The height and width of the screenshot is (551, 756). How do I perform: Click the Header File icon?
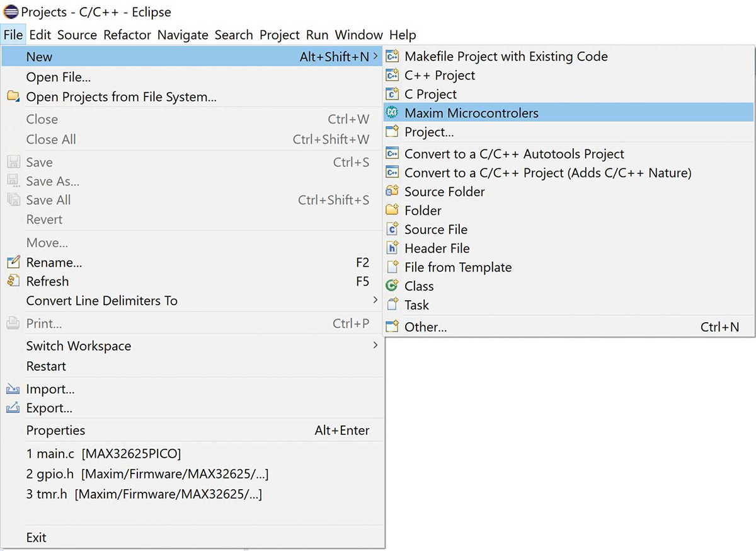pyautogui.click(x=392, y=248)
